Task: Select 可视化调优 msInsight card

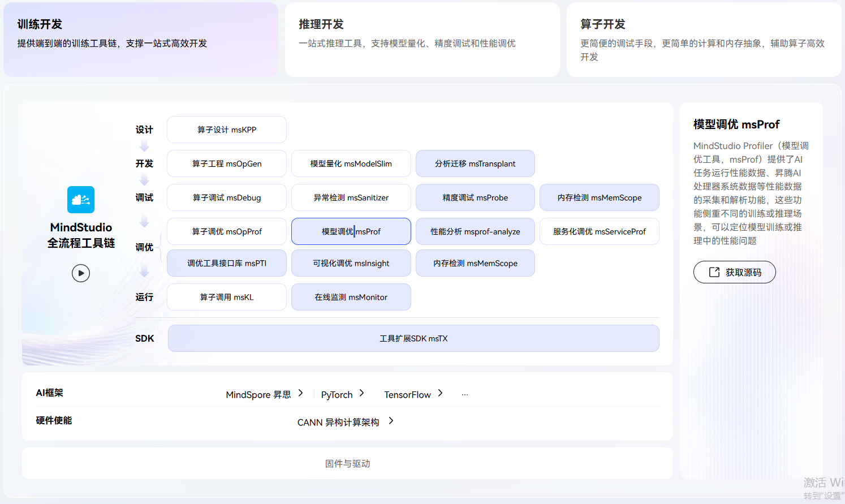Action: (x=351, y=263)
